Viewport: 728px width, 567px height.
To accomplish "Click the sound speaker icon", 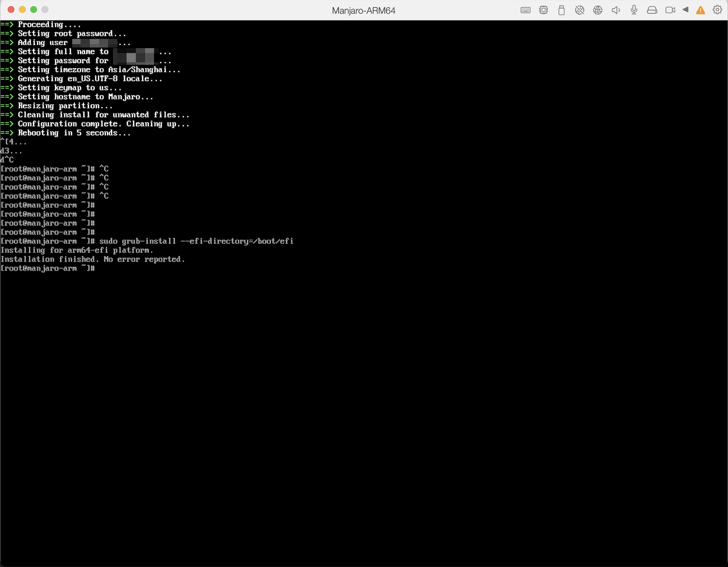I will tap(616, 10).
